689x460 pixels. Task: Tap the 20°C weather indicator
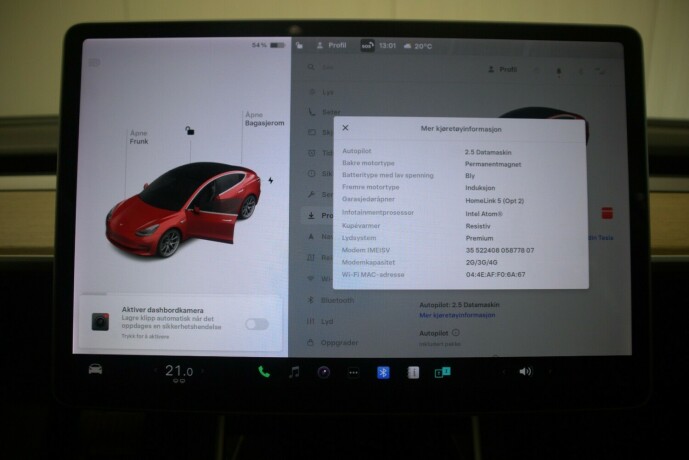click(418, 46)
